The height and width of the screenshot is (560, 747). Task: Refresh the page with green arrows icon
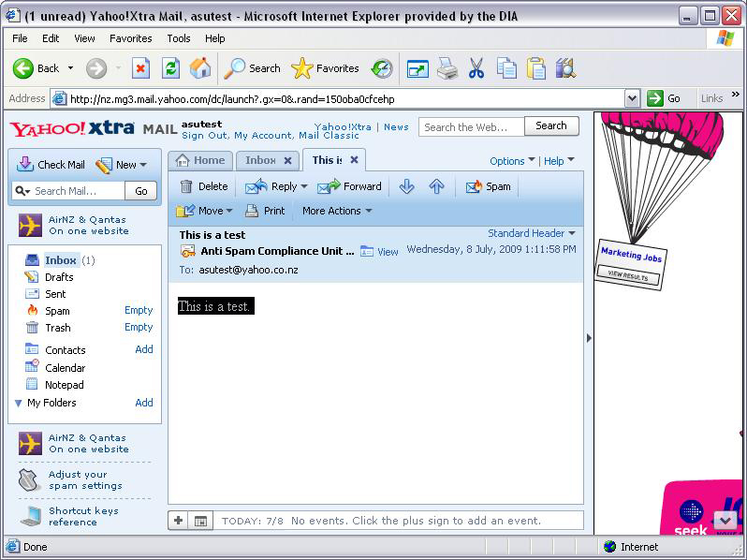(170, 68)
